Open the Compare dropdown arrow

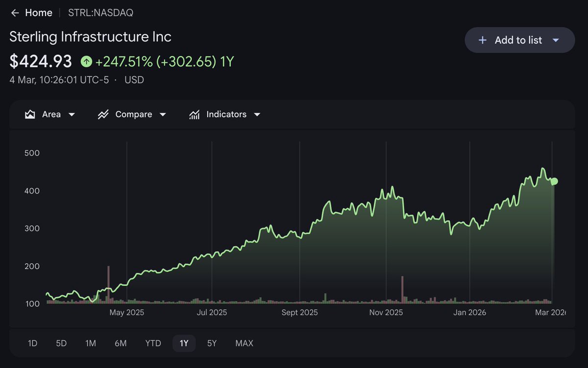tap(163, 115)
